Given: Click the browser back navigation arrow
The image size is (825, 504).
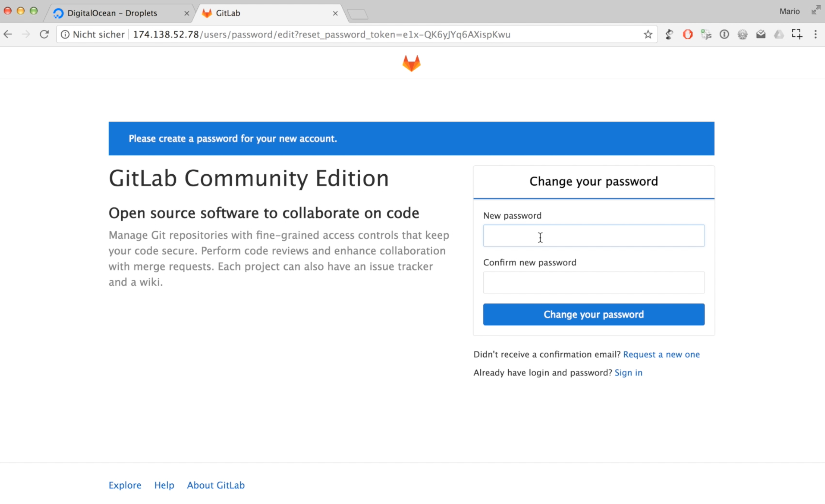Looking at the screenshot, I should coord(8,34).
